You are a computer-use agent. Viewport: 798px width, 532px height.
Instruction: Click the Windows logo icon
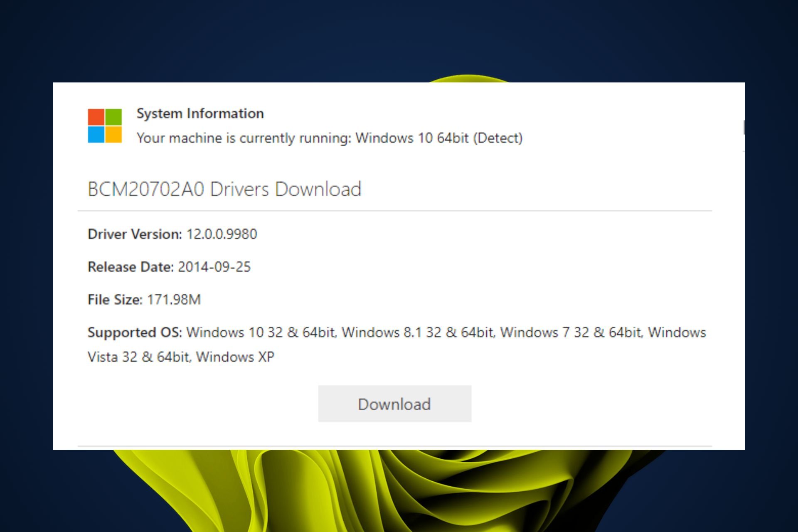click(105, 126)
